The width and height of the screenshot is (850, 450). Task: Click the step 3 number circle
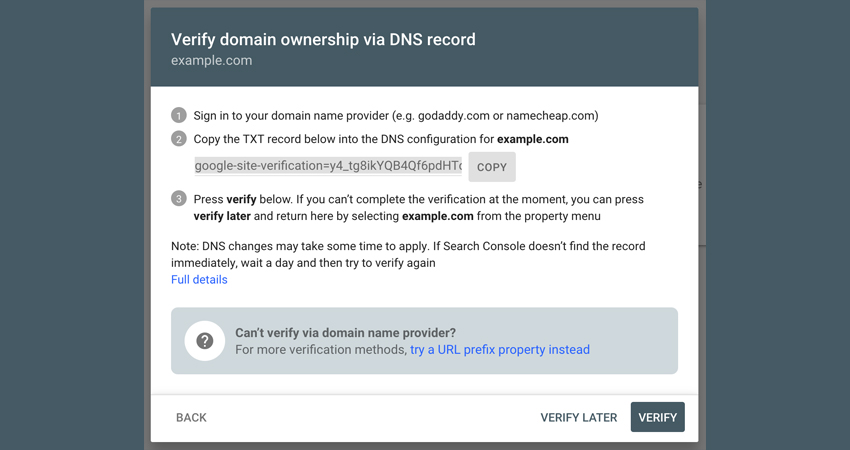pos(178,198)
